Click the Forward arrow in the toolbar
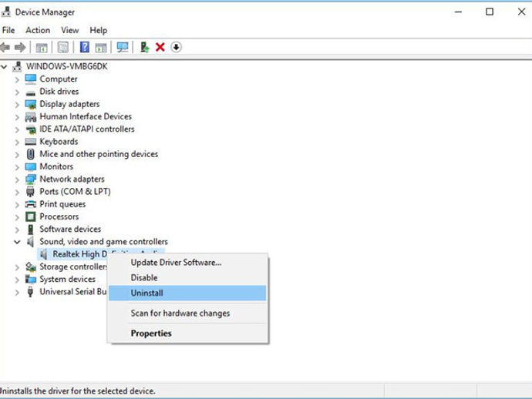The image size is (532, 399). click(20, 47)
